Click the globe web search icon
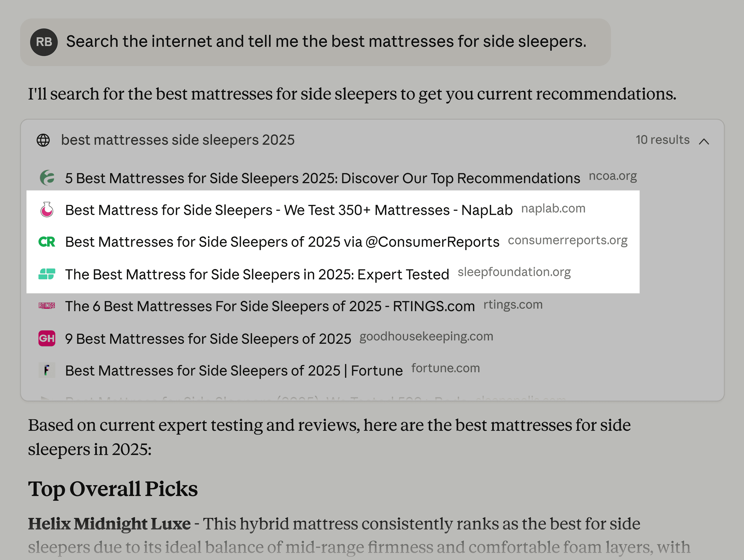Image resolution: width=744 pixels, height=560 pixels. click(43, 140)
